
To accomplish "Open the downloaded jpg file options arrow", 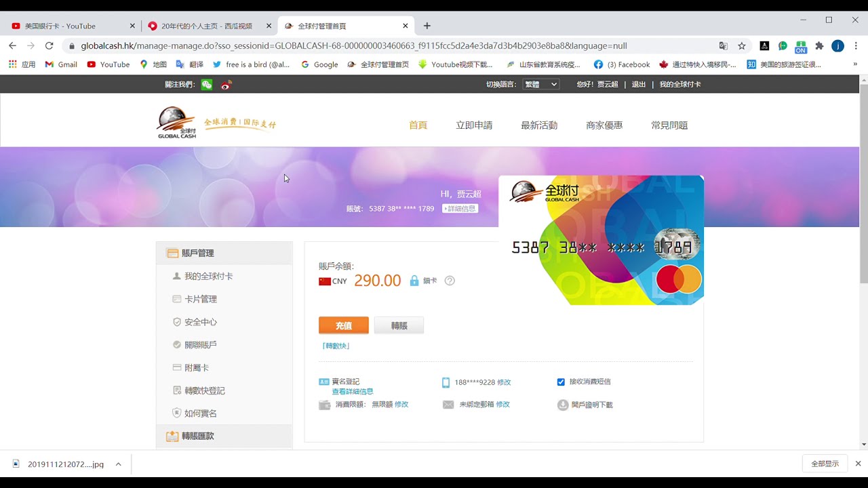I will click(118, 464).
